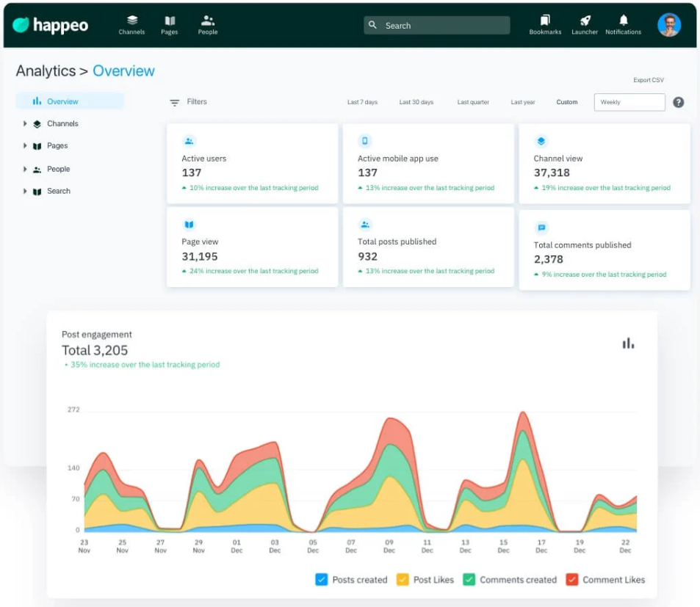Screen dimensions: 700x607
Task: Open the Weekly interval dropdown
Action: pos(629,102)
